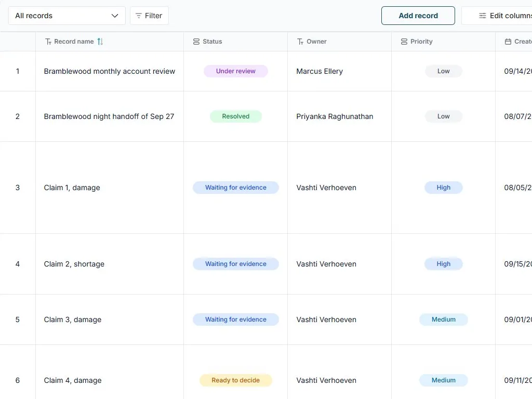Screen dimensions: 532x399
Task: Click the Filter button
Action: tap(149, 16)
